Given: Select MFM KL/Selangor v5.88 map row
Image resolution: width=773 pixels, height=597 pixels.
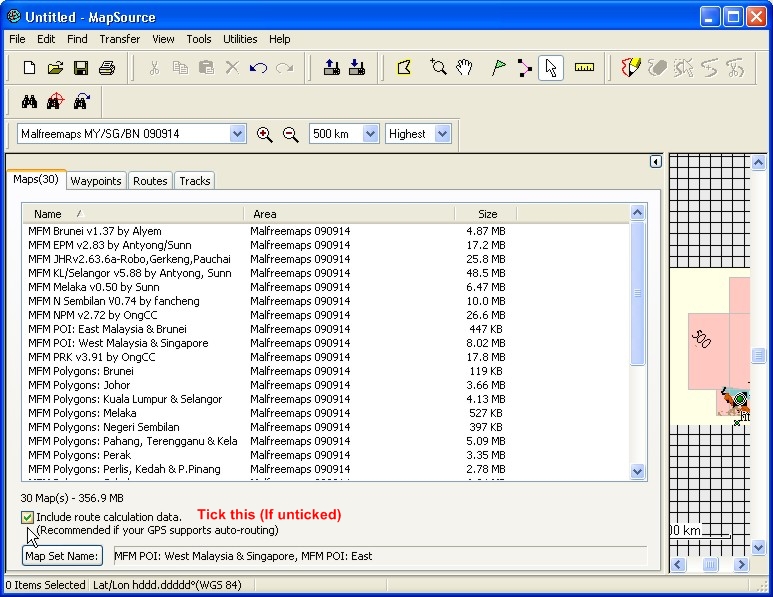Looking at the screenshot, I should 325,273.
